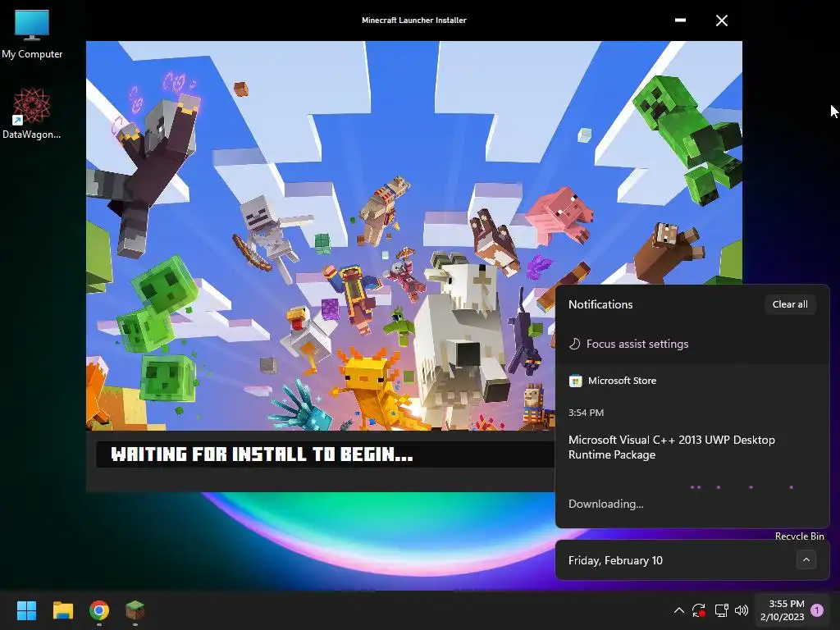
Task: Click the Recycle Bin desktop label
Action: 799,536
